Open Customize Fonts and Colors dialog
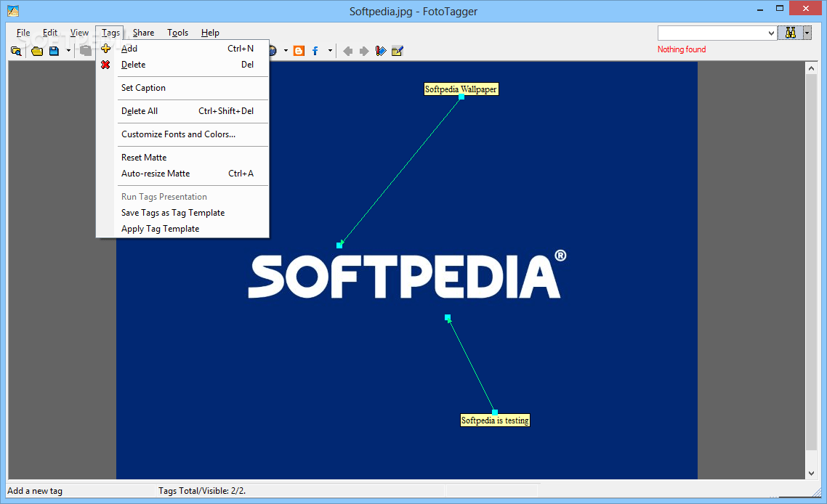The height and width of the screenshot is (504, 827). click(x=182, y=134)
